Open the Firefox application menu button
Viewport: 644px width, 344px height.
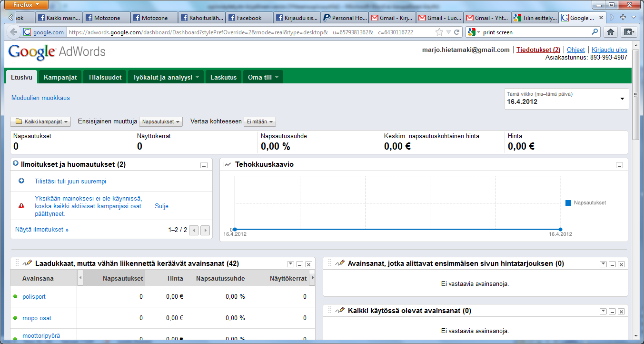coord(26,5)
